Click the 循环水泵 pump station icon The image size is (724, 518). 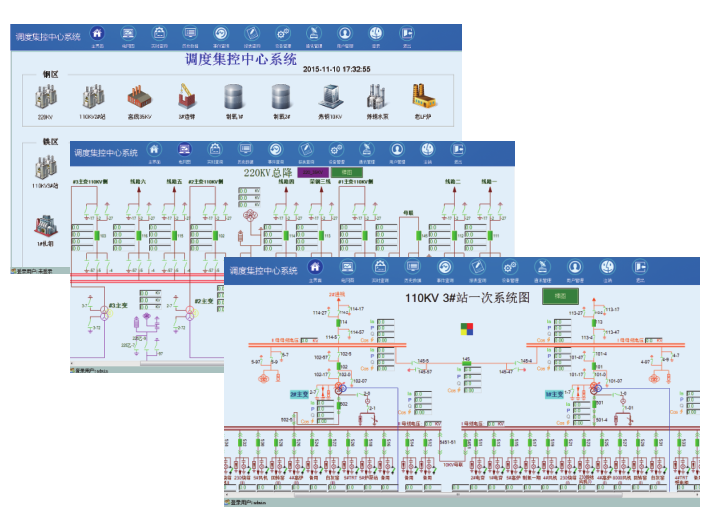point(376,96)
